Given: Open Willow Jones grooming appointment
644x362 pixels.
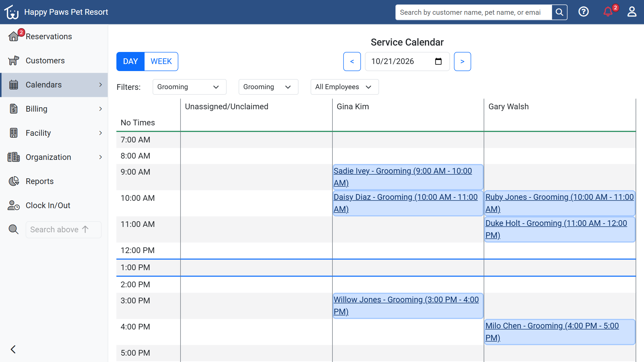Looking at the screenshot, I should tap(408, 306).
